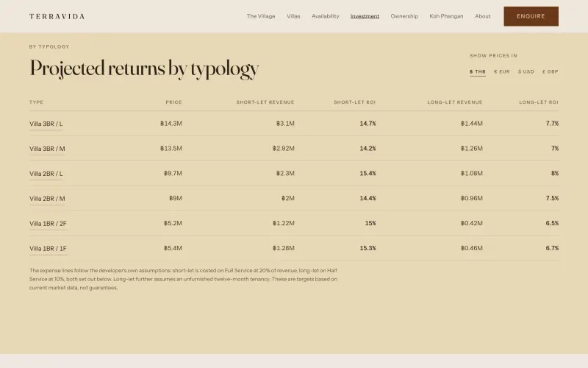
Task: Click the 15.4% short-let ROI value
Action: pyautogui.click(x=368, y=173)
